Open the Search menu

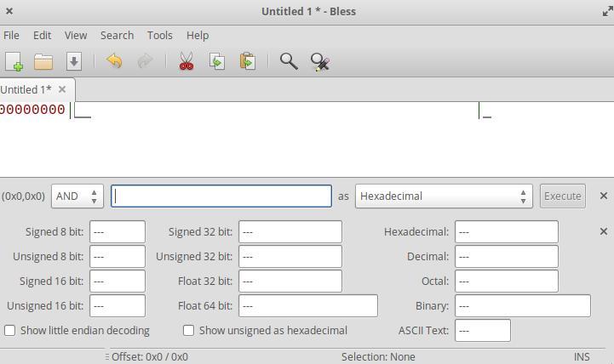117,35
